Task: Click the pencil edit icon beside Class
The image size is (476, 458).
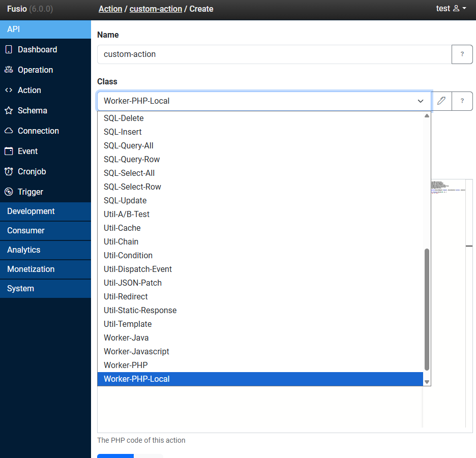Action: click(441, 101)
